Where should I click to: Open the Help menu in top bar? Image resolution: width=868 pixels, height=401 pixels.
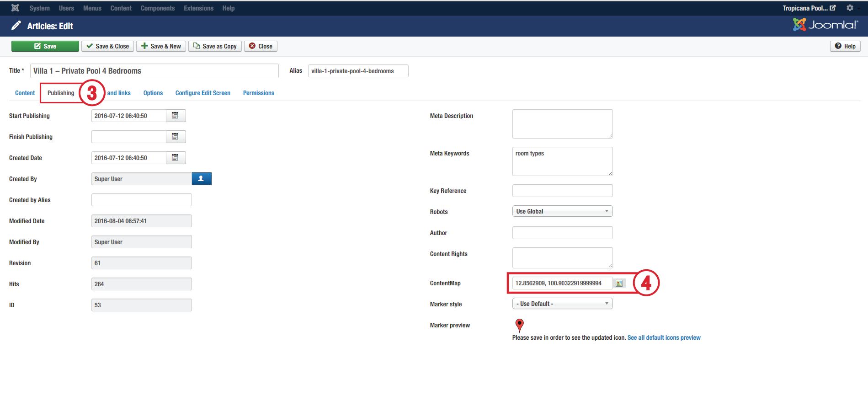(x=229, y=8)
